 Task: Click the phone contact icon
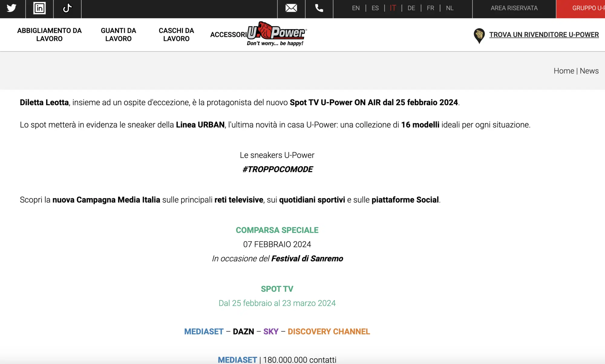point(319,8)
